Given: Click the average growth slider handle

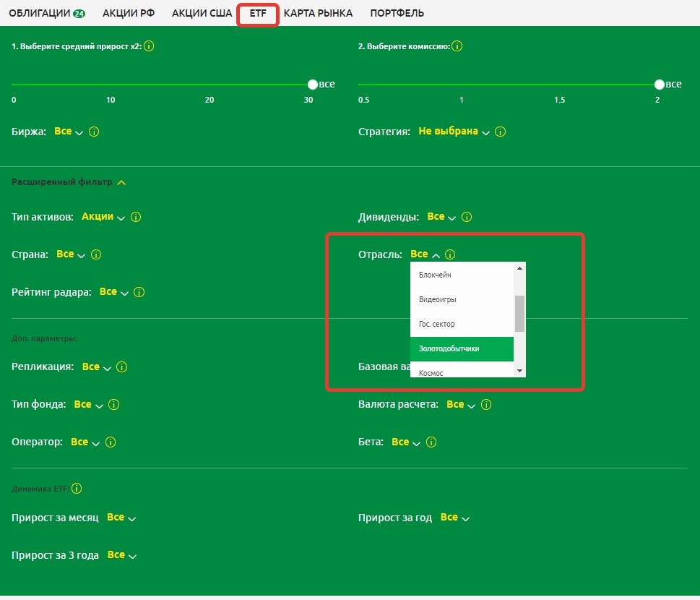Looking at the screenshot, I should click(x=312, y=85).
